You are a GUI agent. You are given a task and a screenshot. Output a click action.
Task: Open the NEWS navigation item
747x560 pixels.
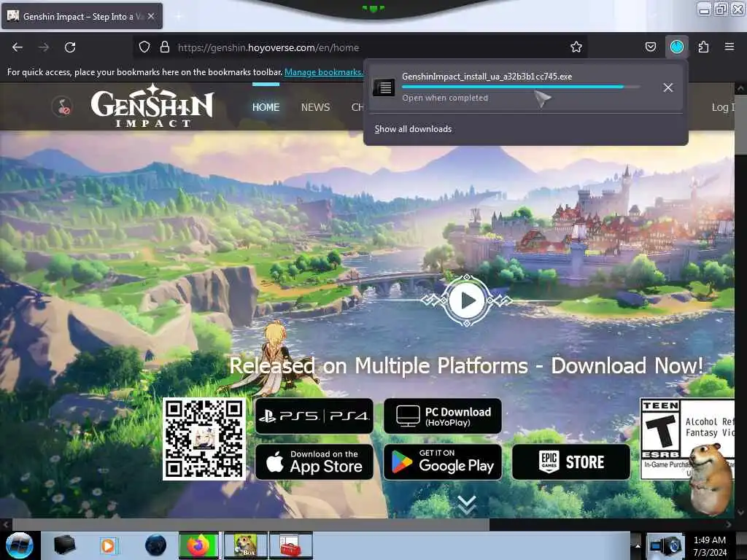(315, 107)
